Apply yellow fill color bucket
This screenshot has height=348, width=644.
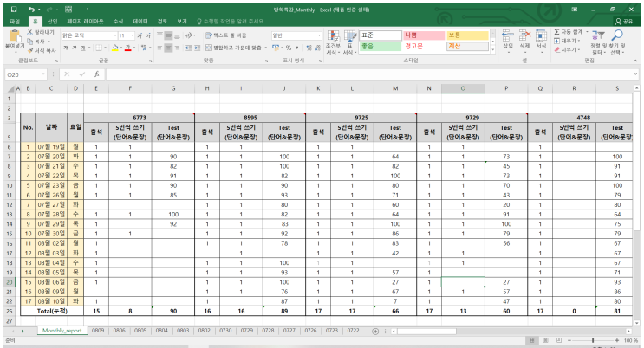click(x=115, y=48)
